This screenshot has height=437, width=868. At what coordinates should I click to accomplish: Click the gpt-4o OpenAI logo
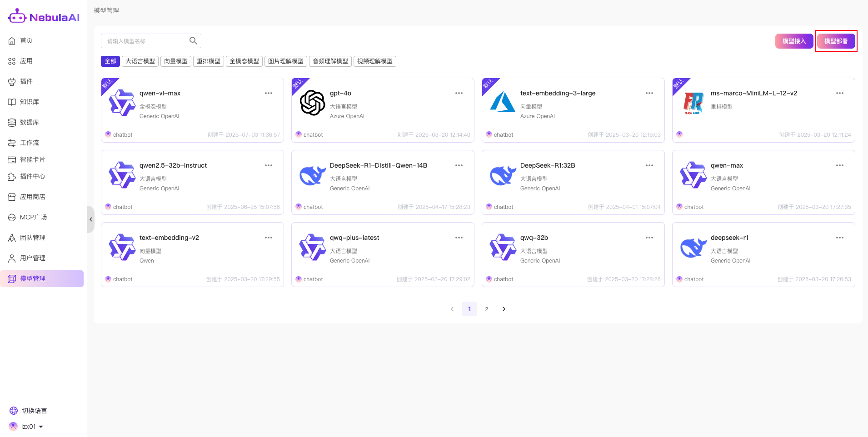[313, 103]
